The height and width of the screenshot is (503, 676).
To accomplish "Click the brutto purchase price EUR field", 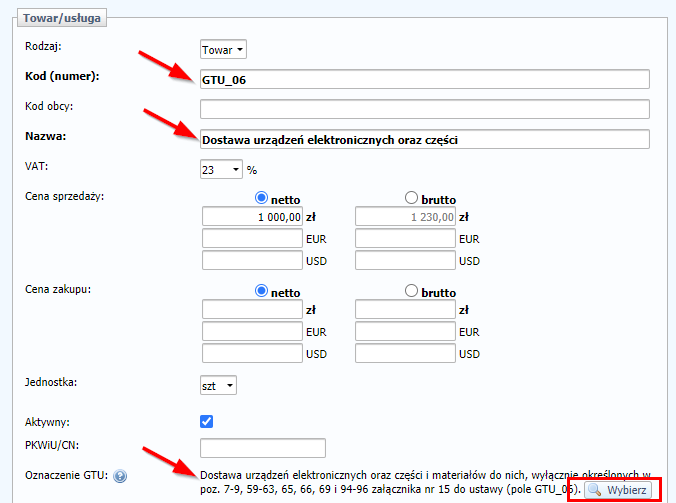I will [x=405, y=332].
